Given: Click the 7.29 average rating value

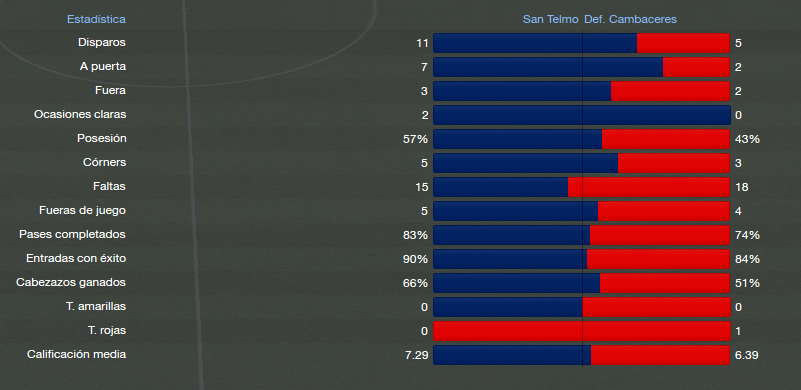Looking at the screenshot, I should 416,355.
